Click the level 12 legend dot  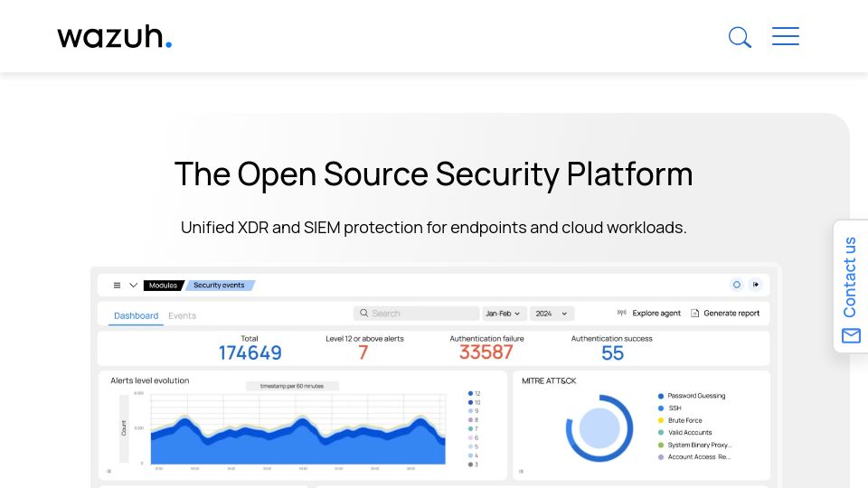pos(470,393)
